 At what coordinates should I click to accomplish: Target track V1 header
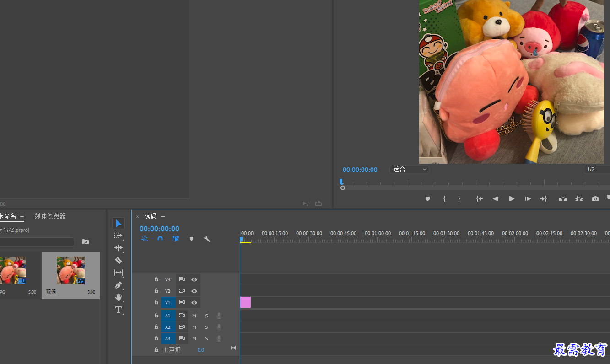point(168,302)
